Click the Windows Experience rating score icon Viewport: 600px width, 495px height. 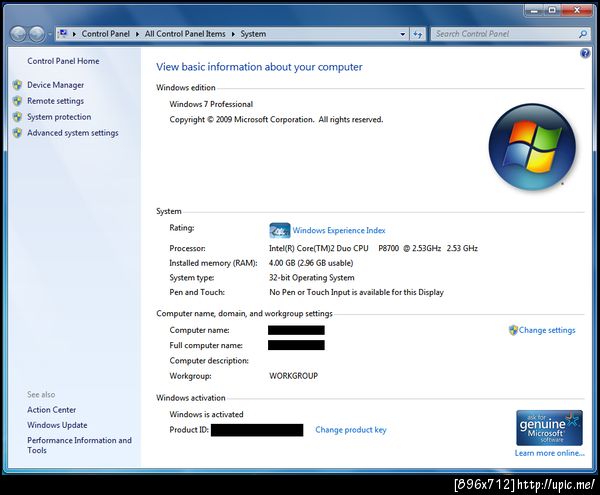pos(280,230)
